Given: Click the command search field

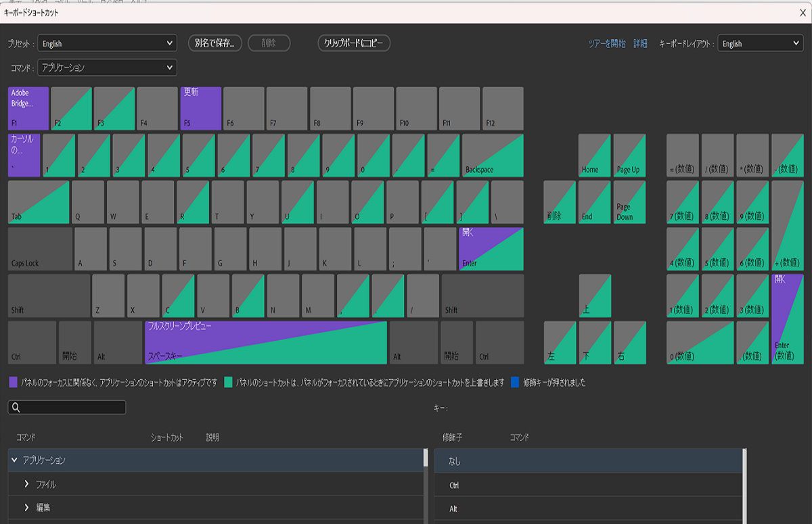Looking at the screenshot, I should point(67,407).
